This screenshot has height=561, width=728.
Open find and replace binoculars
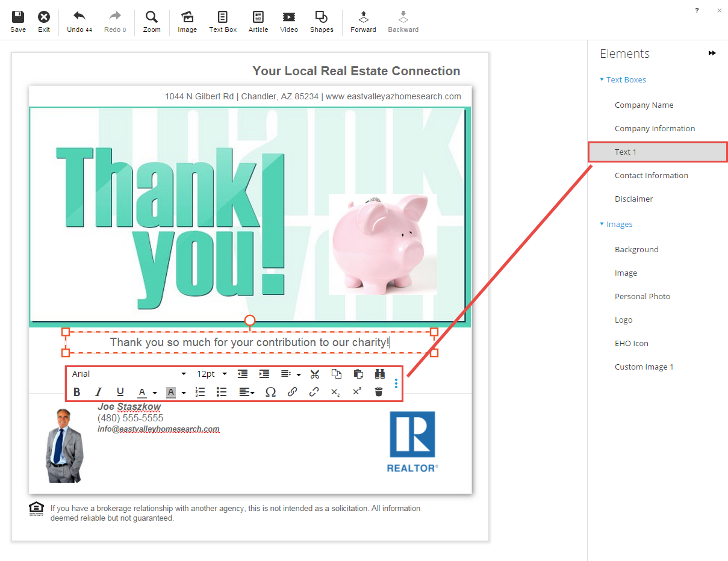(380, 374)
